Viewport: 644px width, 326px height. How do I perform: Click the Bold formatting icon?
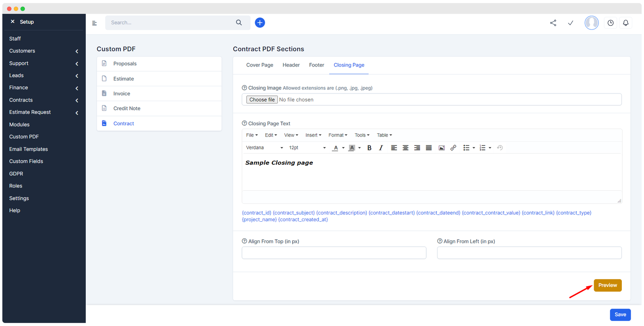(x=369, y=148)
